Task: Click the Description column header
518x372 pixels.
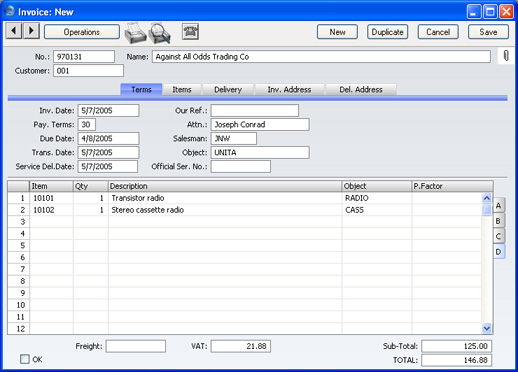Action: pyautogui.click(x=225, y=186)
